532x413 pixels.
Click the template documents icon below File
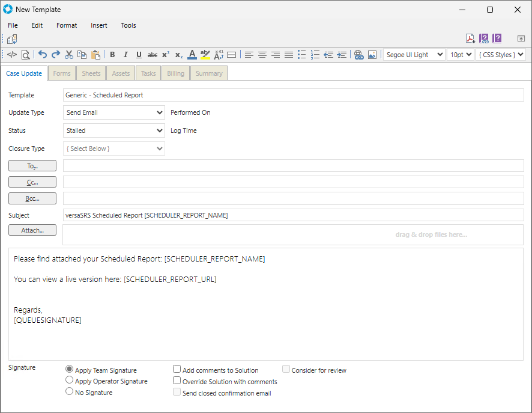point(12,39)
